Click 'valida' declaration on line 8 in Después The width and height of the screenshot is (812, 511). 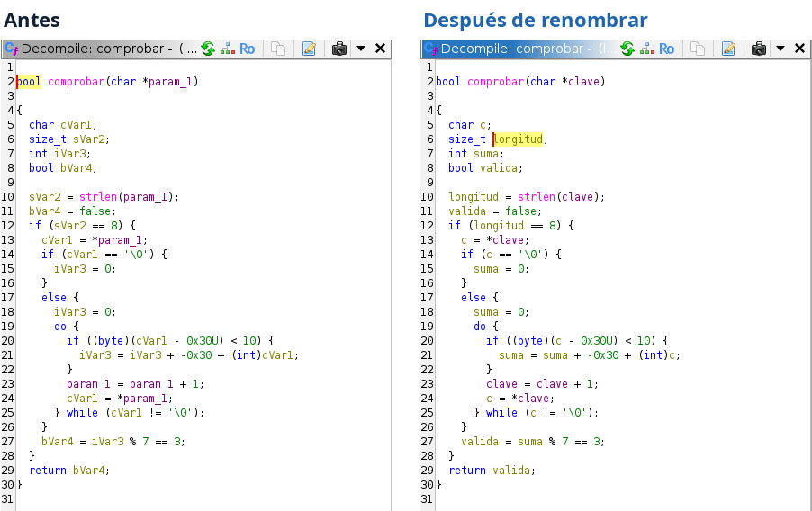pyautogui.click(x=499, y=168)
